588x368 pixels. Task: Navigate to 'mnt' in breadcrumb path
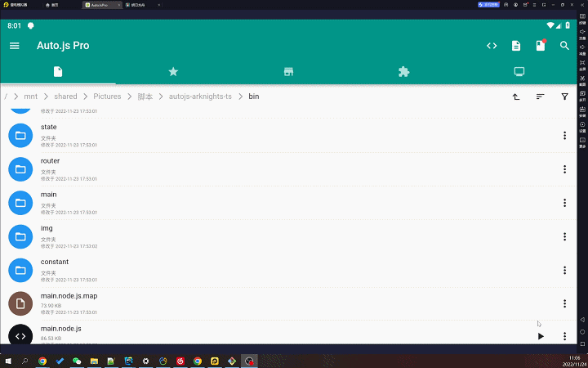pos(30,96)
